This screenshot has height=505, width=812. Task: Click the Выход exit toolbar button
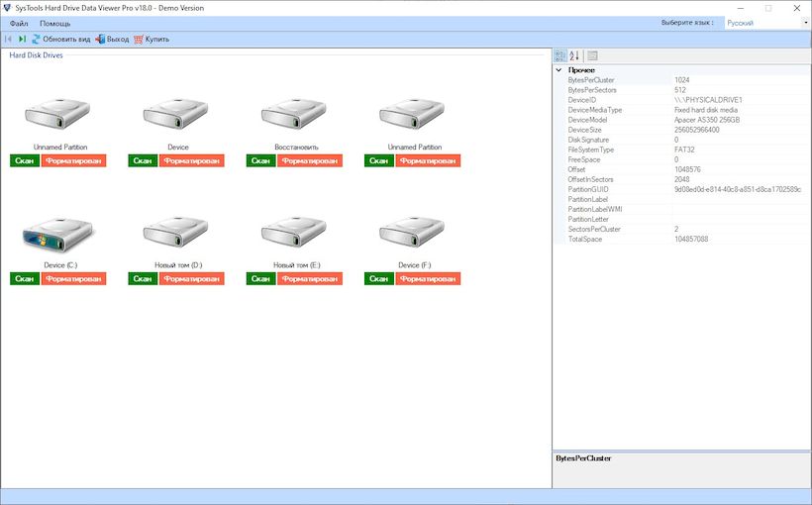(x=112, y=39)
